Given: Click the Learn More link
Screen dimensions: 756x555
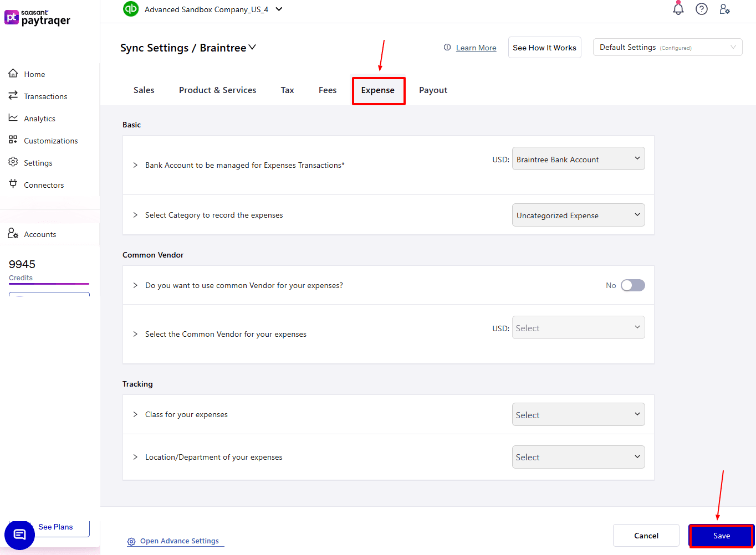Looking at the screenshot, I should pyautogui.click(x=476, y=48).
